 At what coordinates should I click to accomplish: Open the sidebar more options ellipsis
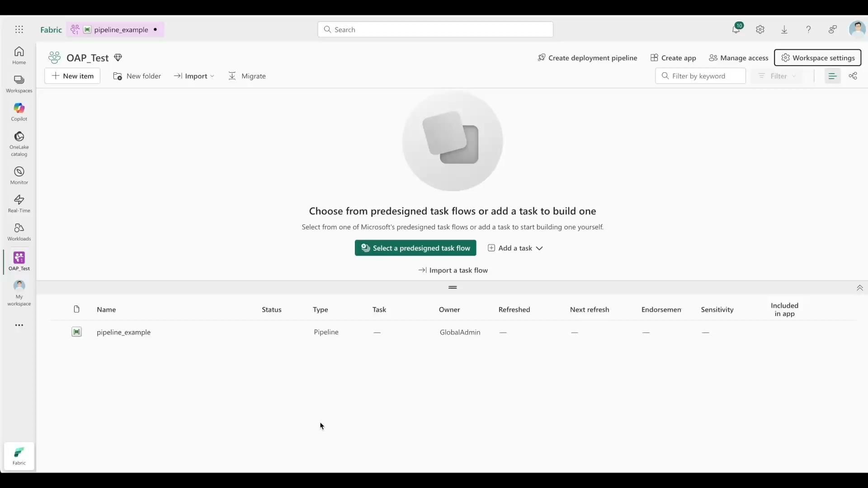tap(19, 325)
